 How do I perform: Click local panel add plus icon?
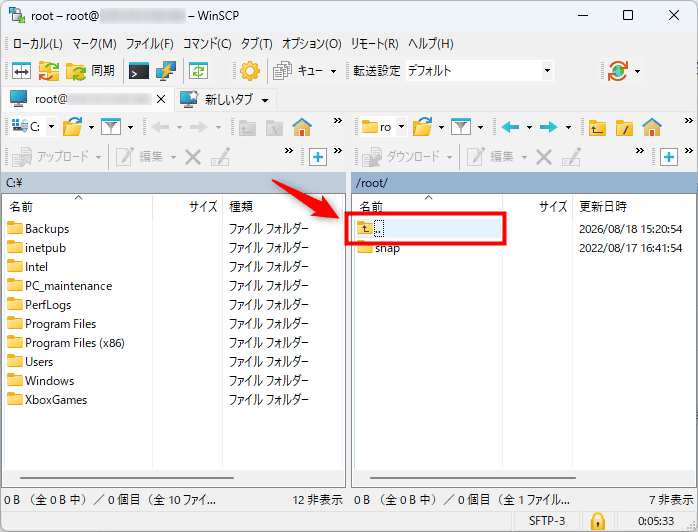click(x=318, y=157)
